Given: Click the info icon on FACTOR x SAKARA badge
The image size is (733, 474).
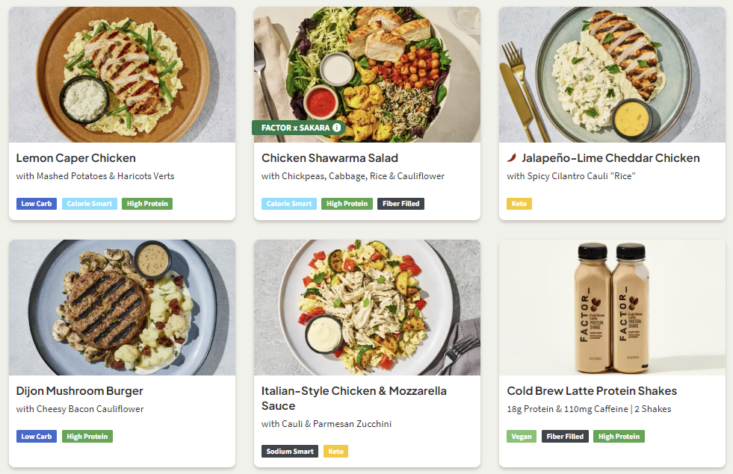Looking at the screenshot, I should tap(337, 128).
